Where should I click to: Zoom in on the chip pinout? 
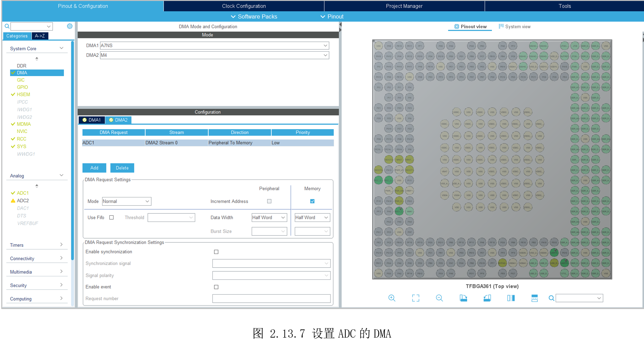point(392,298)
